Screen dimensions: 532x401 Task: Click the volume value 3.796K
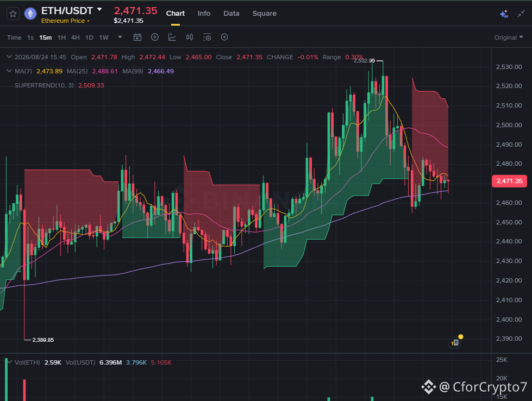coord(136,362)
